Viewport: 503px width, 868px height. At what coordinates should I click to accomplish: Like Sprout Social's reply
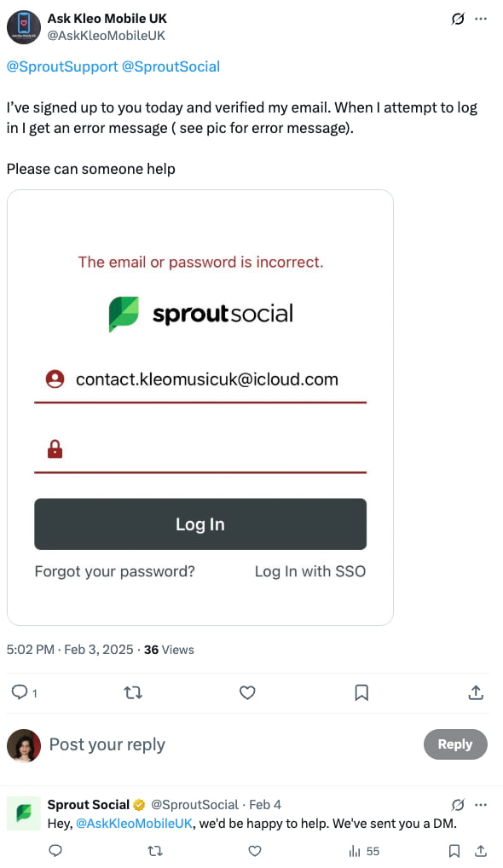coord(254,851)
